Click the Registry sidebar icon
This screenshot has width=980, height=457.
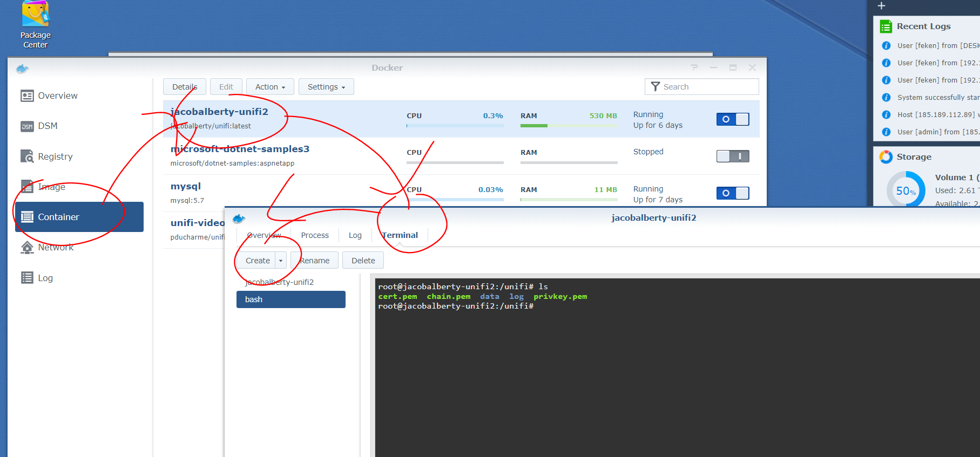click(x=27, y=156)
